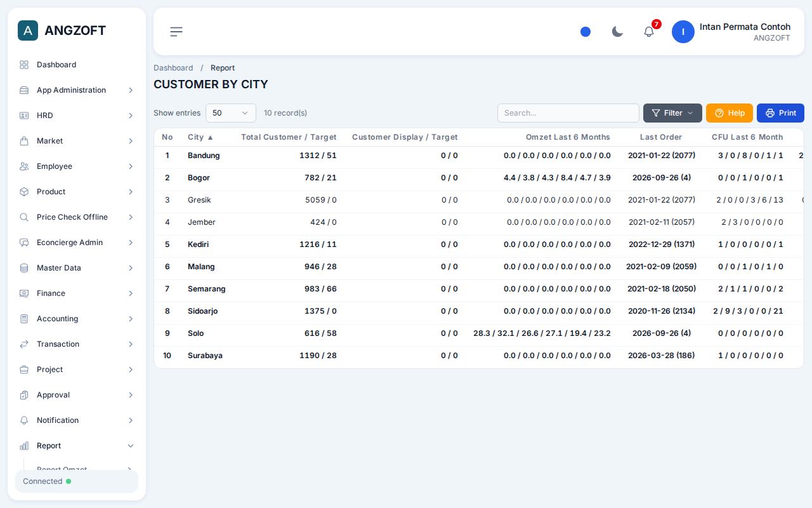Open Dashboard menu item in sidebar
This screenshot has height=508, width=812.
click(x=77, y=65)
